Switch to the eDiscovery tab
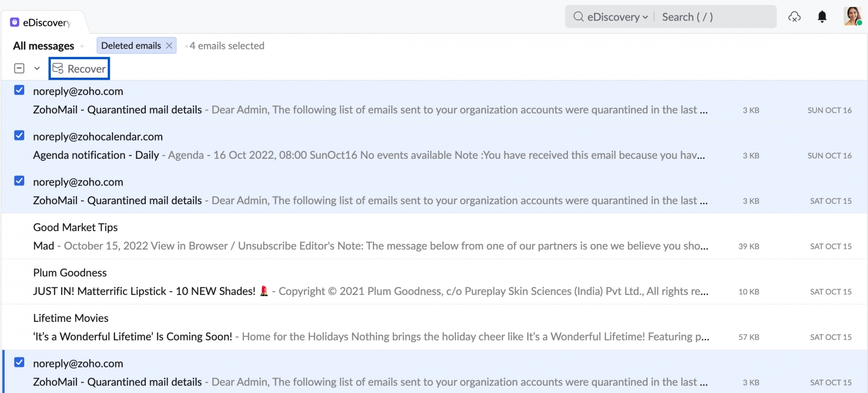Screen dimensions: 868x393 46,23
